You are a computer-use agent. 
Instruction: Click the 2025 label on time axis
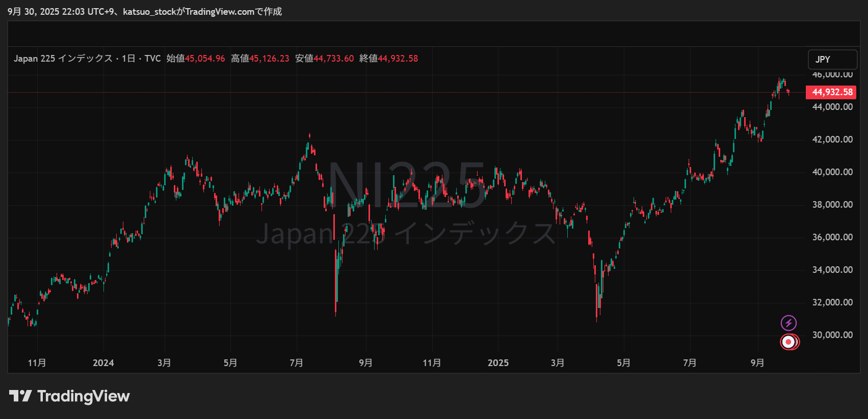pyautogui.click(x=498, y=362)
